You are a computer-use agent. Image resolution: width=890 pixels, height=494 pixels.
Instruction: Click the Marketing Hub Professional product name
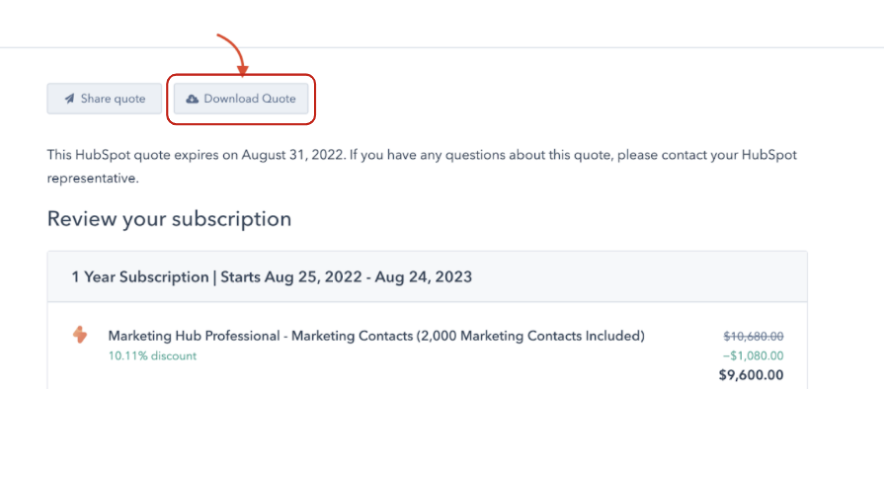[x=376, y=336]
